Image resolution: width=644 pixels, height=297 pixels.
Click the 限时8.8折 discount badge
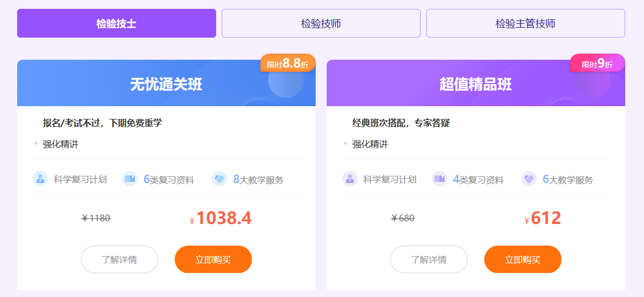[x=287, y=64]
